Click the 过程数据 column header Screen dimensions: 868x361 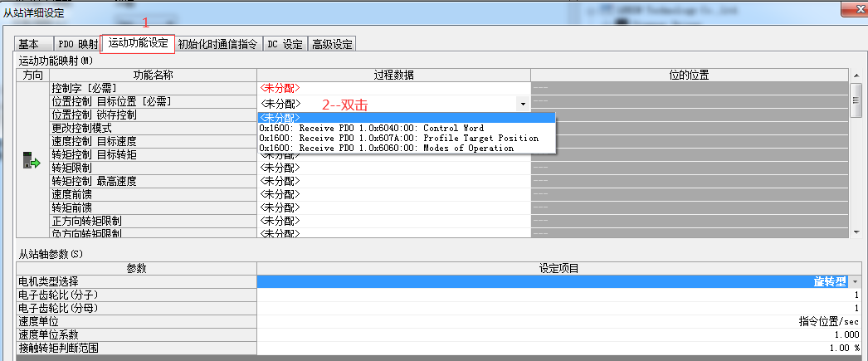393,76
